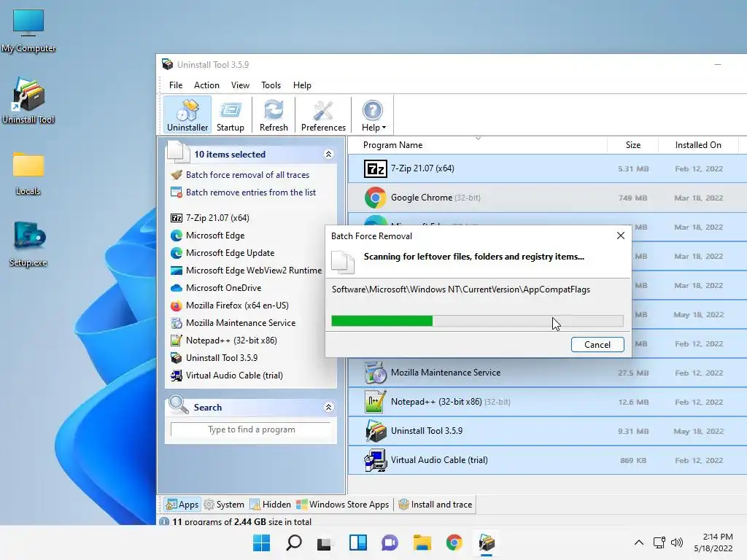Screen dimensions: 747x560
Task: Open Task View on taskbar
Action: (325, 542)
